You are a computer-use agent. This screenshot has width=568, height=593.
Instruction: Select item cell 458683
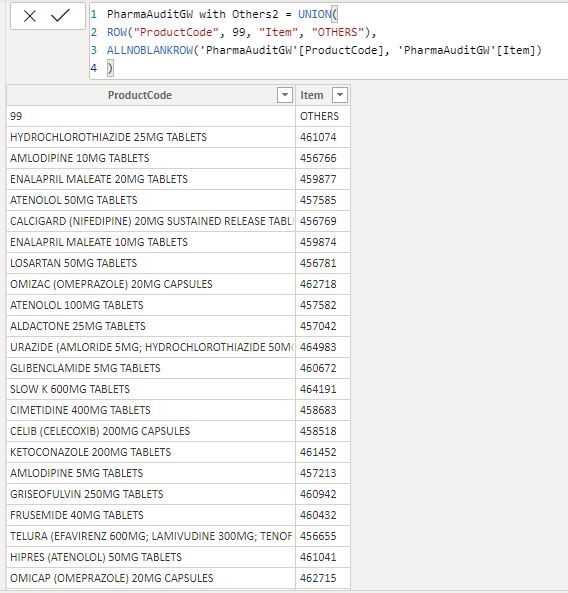[x=323, y=410]
